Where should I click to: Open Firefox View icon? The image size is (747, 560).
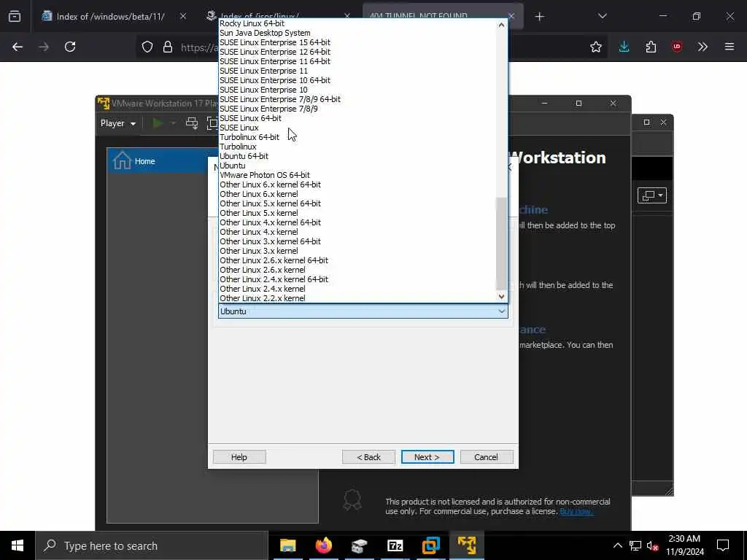click(x=15, y=17)
